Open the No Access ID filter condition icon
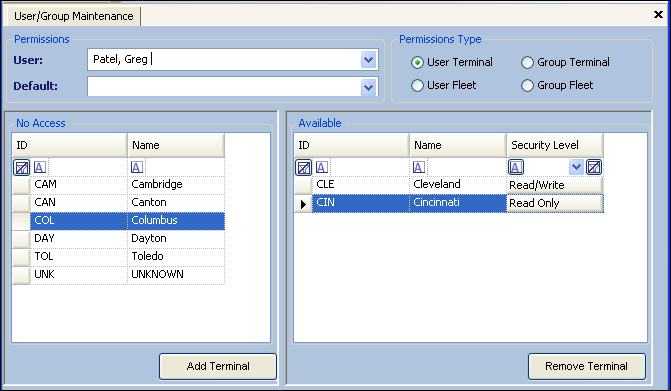 click(x=40, y=167)
